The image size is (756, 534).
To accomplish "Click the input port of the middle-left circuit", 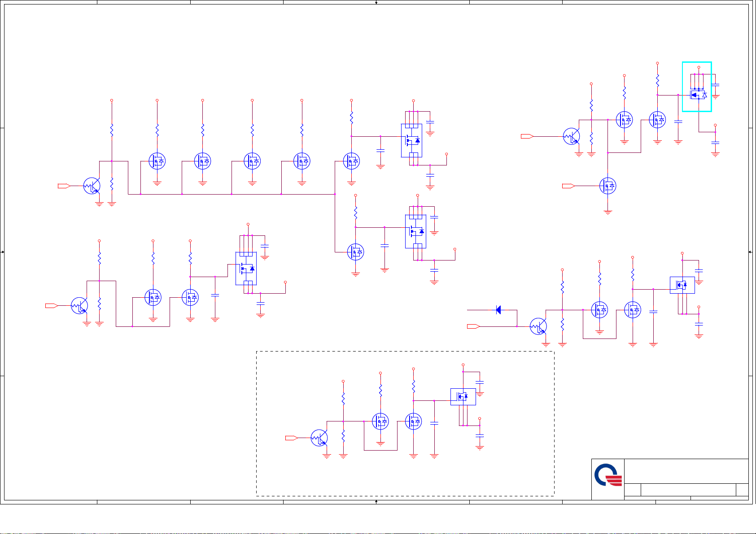I will pyautogui.click(x=51, y=306).
